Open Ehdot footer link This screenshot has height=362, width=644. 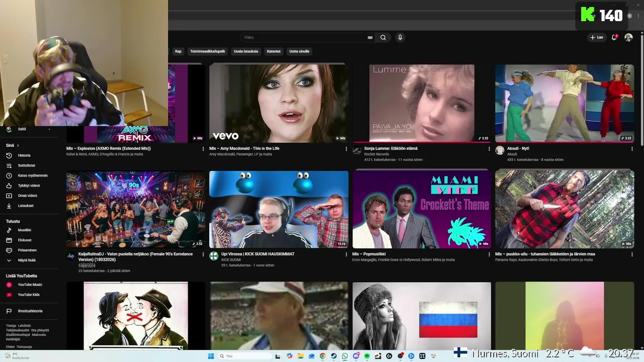point(10,347)
